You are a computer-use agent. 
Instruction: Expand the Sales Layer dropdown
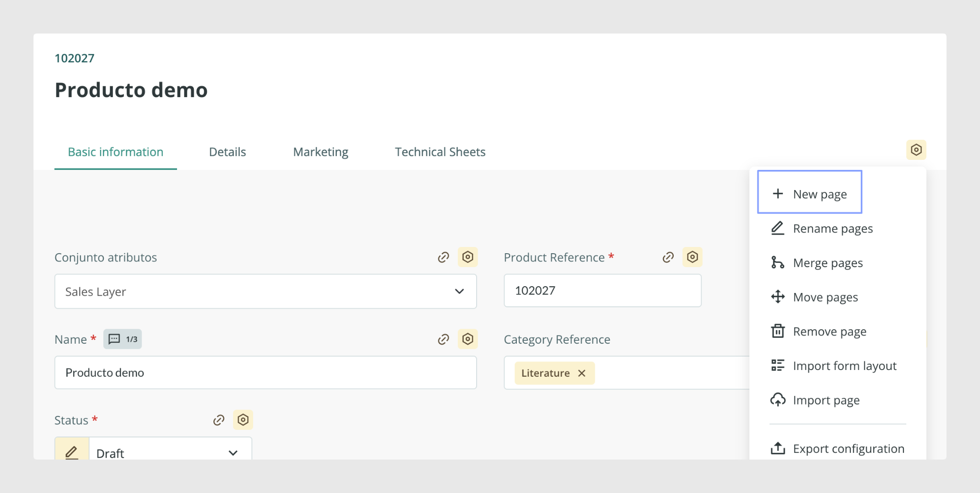[x=266, y=291]
